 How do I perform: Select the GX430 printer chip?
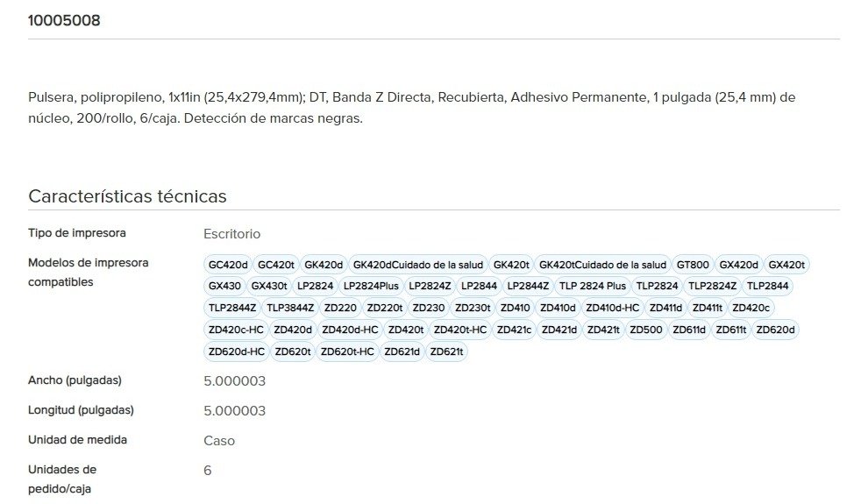tap(224, 286)
